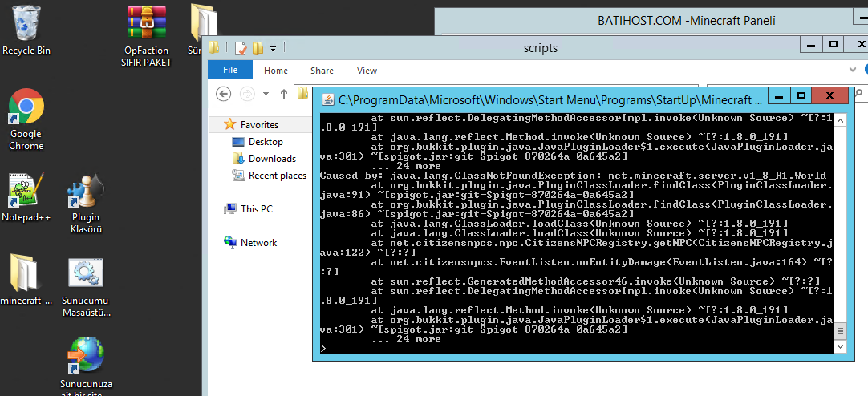Click the console vertical scrollbar thumb

click(840, 331)
